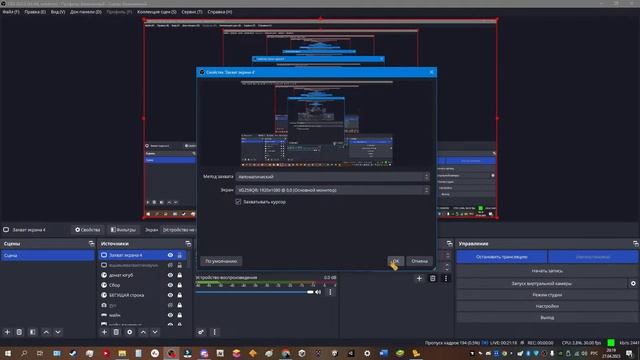Toggle visibility of донат ютуб source
This screenshot has width=640, height=360.
tap(170, 275)
